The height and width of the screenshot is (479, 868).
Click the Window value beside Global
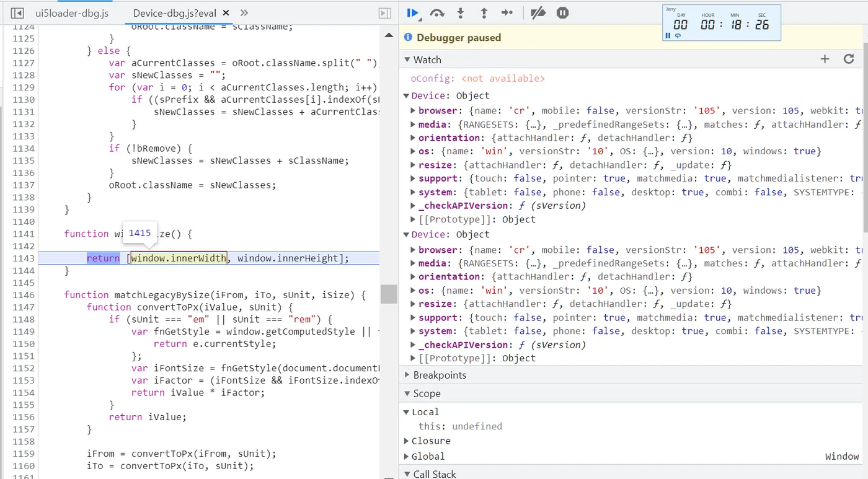842,457
